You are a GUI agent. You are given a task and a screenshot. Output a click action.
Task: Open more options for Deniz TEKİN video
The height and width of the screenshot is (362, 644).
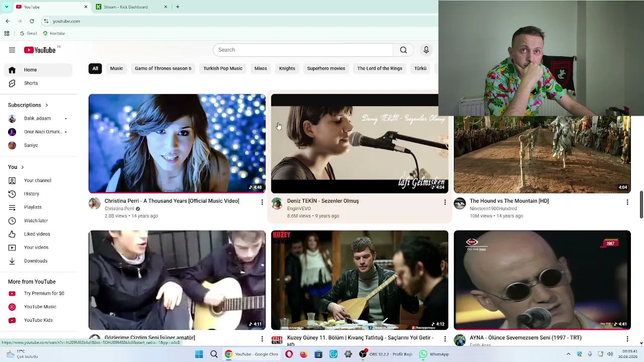pos(445,202)
